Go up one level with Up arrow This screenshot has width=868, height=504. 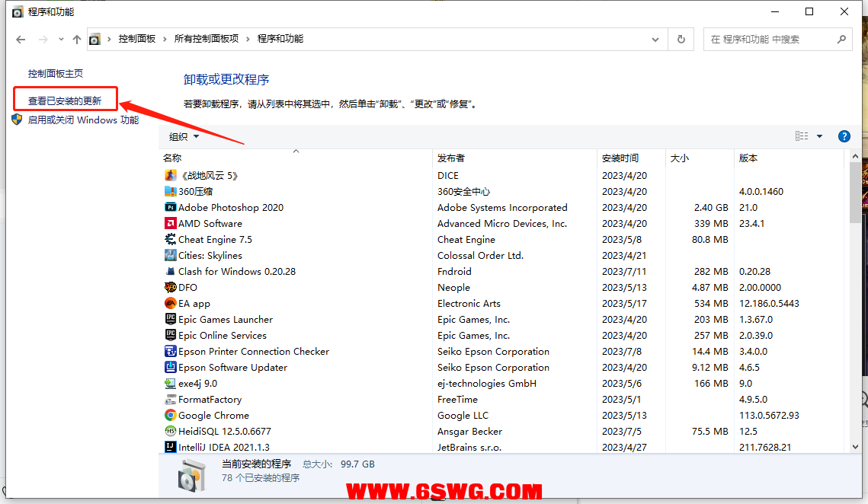coord(77,40)
